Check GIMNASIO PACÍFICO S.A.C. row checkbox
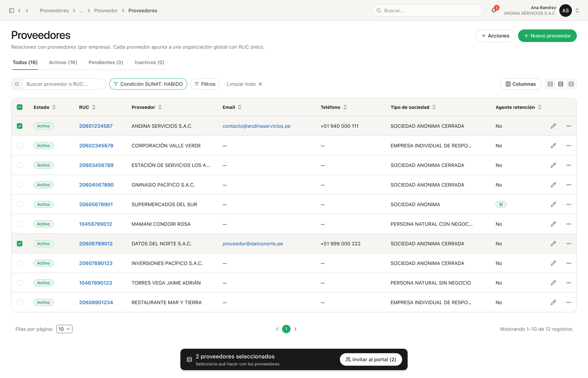The image size is (588, 378). click(x=20, y=185)
